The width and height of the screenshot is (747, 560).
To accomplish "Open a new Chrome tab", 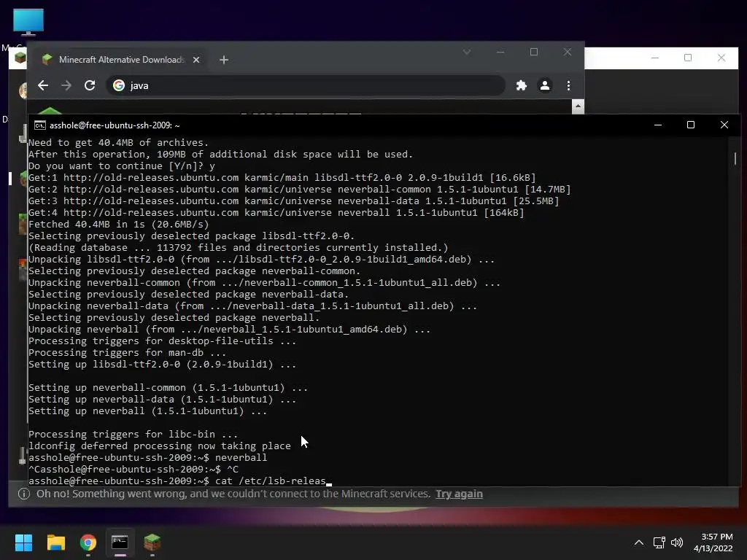I will tap(224, 60).
